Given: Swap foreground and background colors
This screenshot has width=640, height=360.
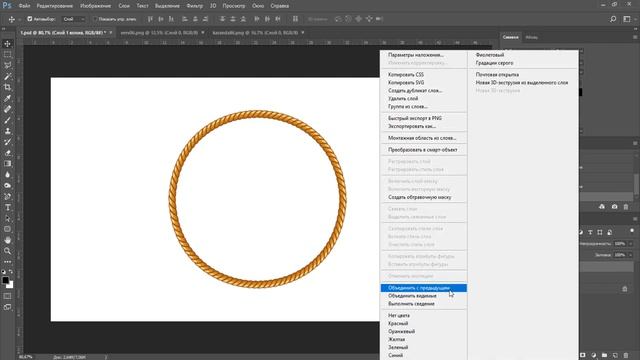Looking at the screenshot, I should pos(11,272).
